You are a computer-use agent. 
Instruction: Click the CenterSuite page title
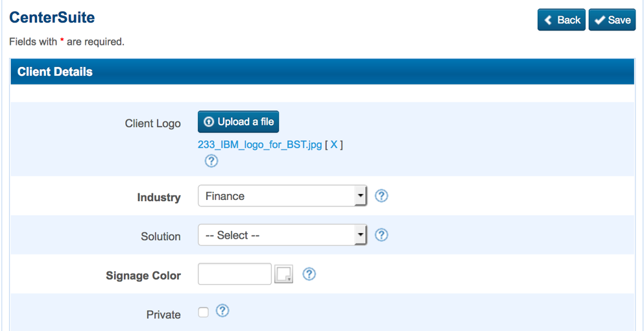(52, 18)
